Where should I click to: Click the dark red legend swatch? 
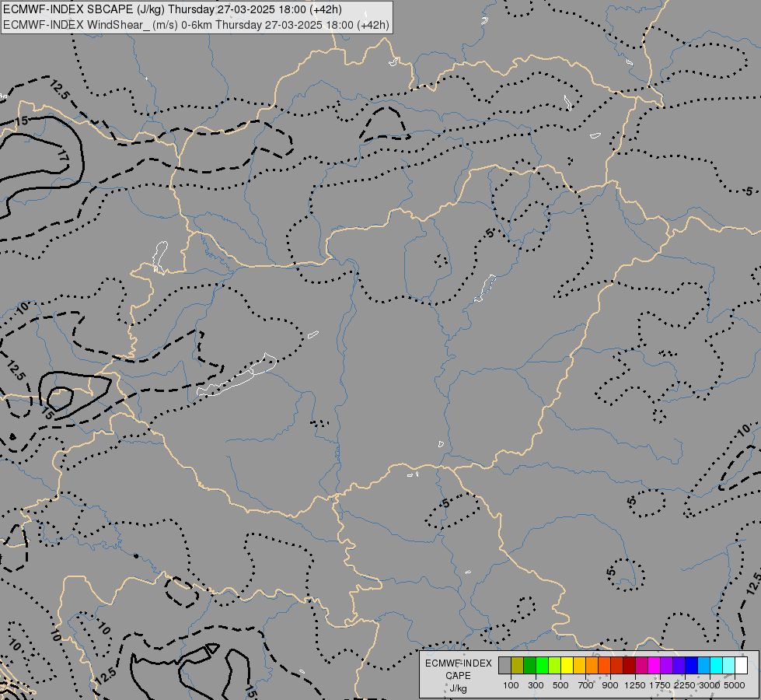click(x=630, y=666)
